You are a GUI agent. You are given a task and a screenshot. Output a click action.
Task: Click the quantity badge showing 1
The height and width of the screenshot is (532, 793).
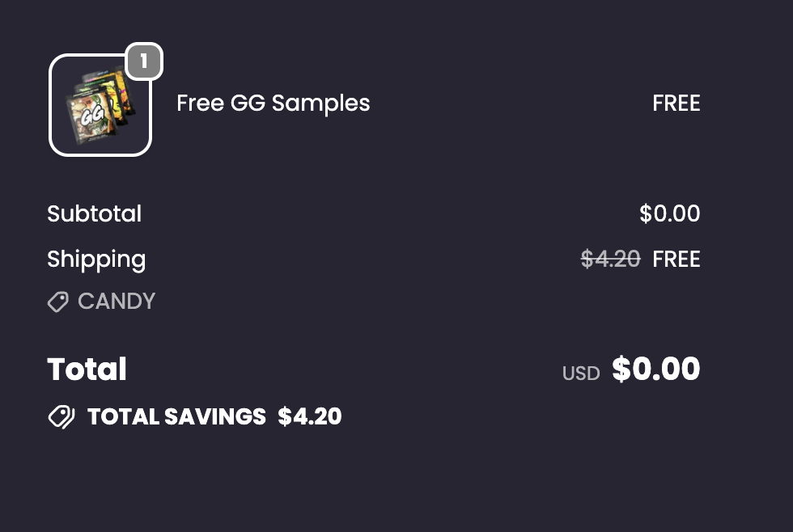(144, 61)
